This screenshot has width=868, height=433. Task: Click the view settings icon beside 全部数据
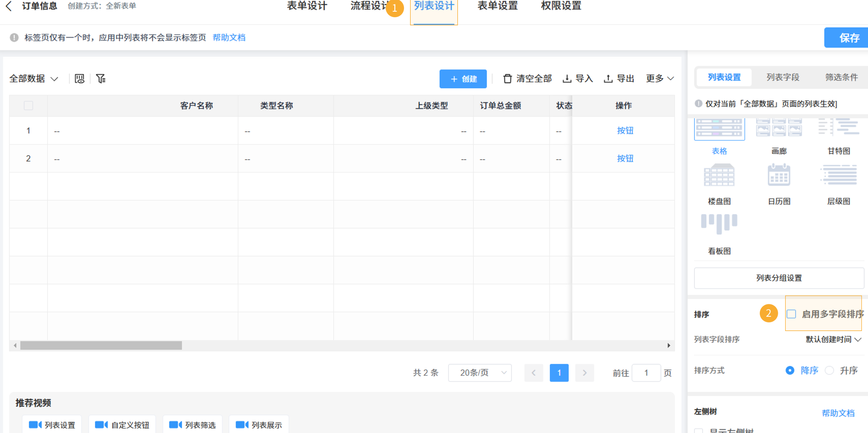point(80,78)
